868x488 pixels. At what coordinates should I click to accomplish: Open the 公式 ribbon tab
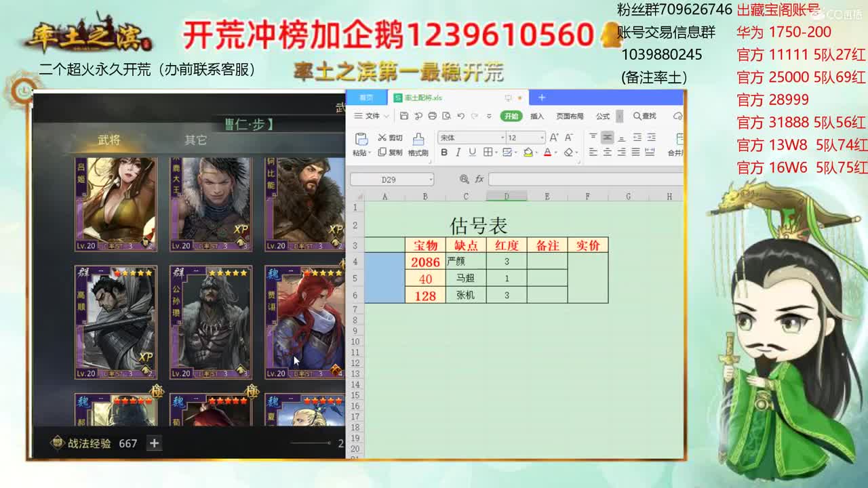603,116
